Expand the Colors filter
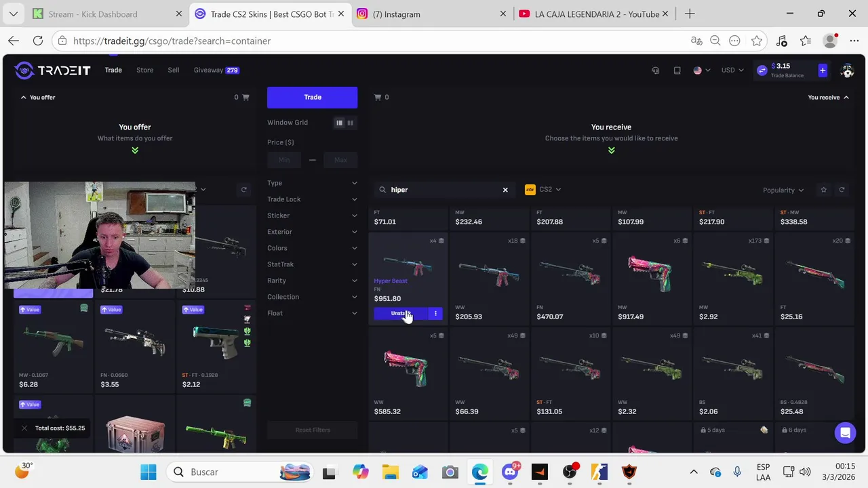868x488 pixels. click(312, 248)
